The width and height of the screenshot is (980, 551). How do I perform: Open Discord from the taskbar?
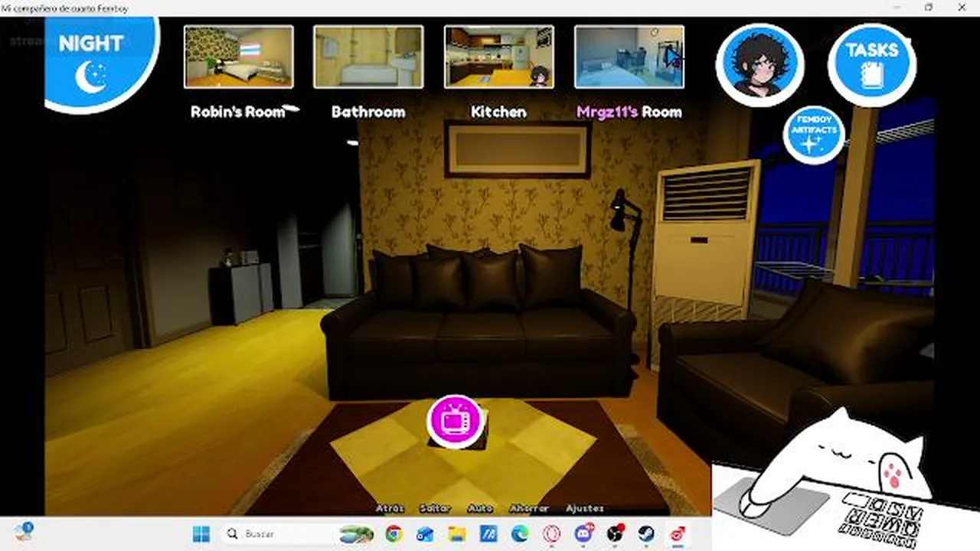pos(583,533)
